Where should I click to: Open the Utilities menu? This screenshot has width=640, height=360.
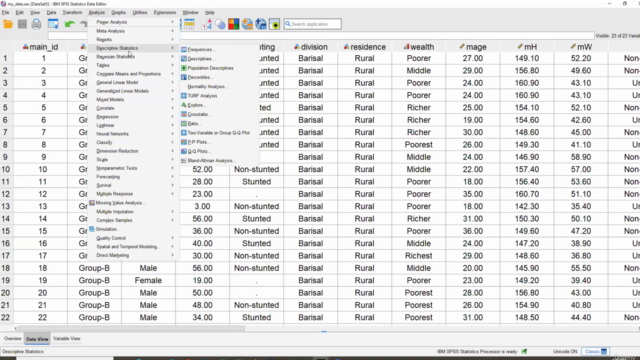tap(140, 13)
